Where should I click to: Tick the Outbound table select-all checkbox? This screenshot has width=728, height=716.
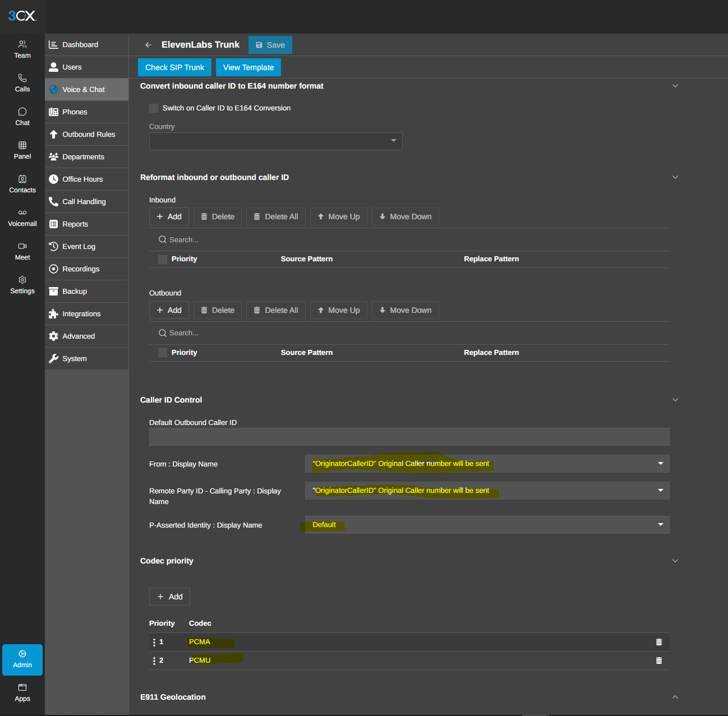[163, 353]
